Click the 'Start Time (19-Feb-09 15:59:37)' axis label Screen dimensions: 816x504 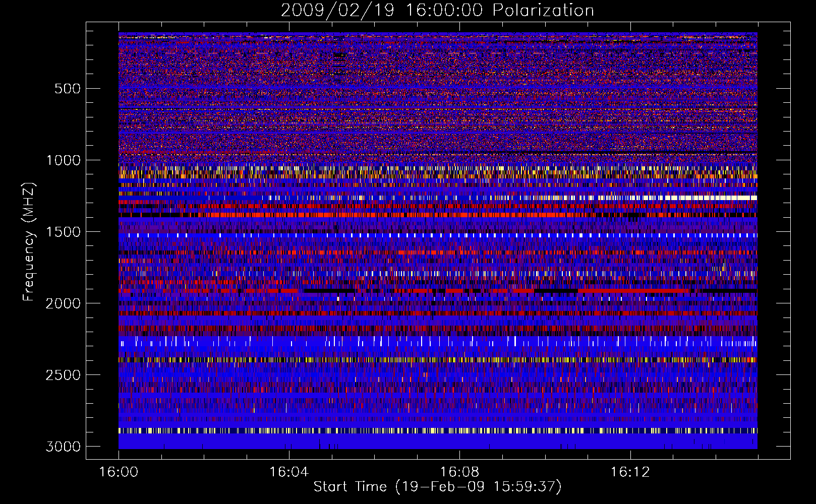coord(437,487)
